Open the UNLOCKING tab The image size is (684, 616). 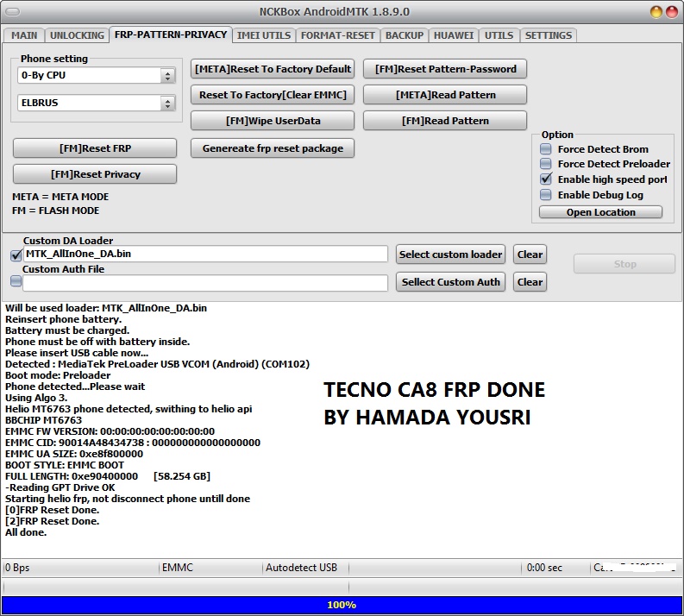coord(77,35)
